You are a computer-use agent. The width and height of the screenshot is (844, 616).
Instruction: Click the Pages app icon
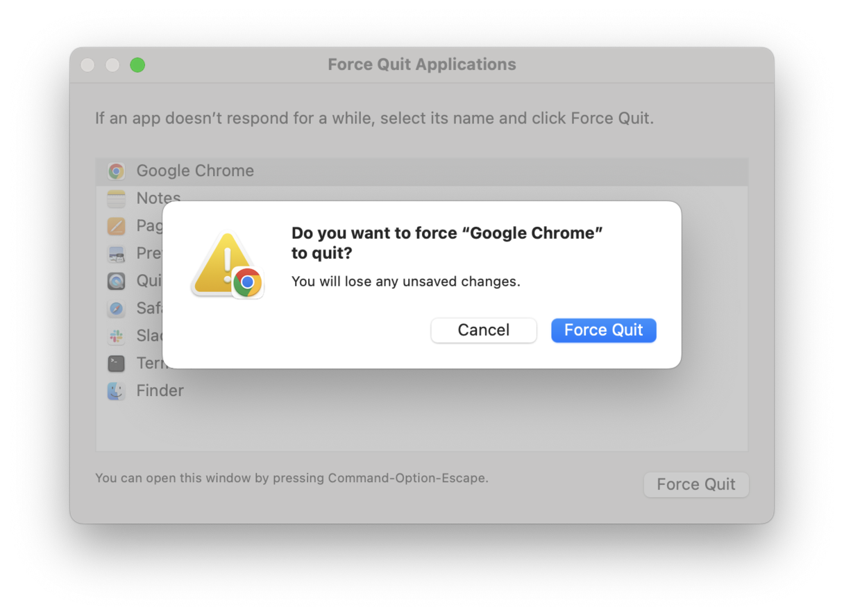coord(116,225)
